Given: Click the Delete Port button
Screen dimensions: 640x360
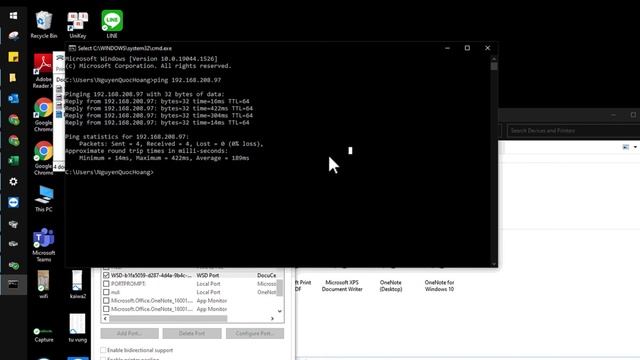Looking at the screenshot, I should coord(192,333).
